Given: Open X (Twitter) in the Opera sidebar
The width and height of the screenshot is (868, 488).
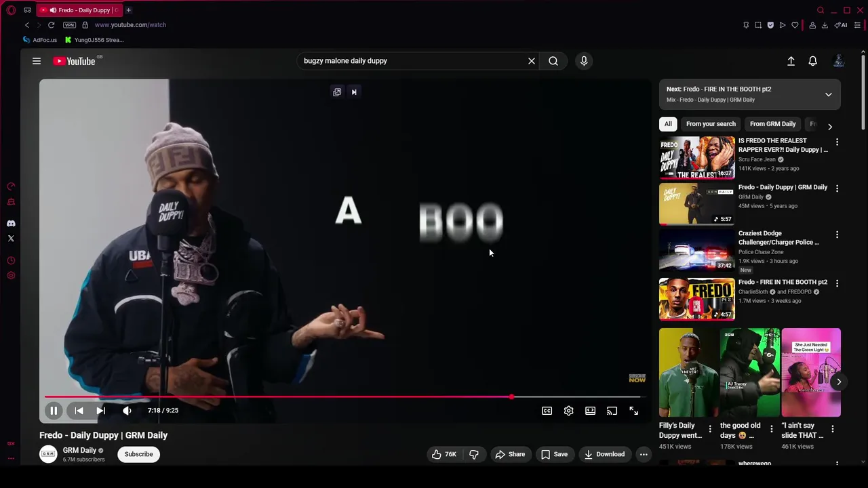Looking at the screenshot, I should pos(11,239).
